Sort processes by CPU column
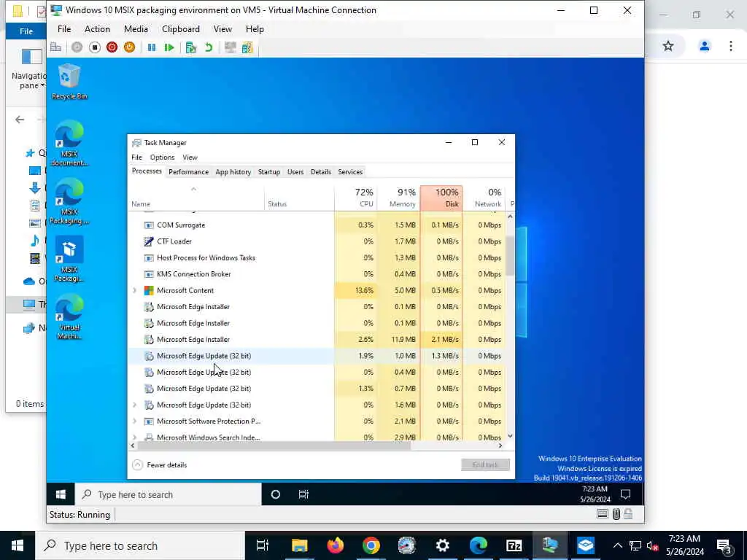 [356, 198]
